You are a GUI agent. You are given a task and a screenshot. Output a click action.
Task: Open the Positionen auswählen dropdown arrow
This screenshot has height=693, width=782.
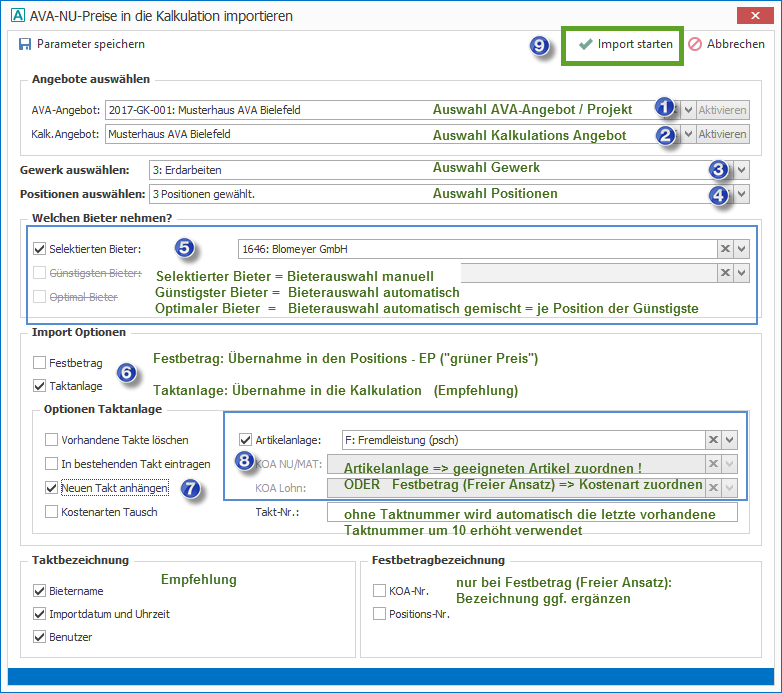[741, 194]
